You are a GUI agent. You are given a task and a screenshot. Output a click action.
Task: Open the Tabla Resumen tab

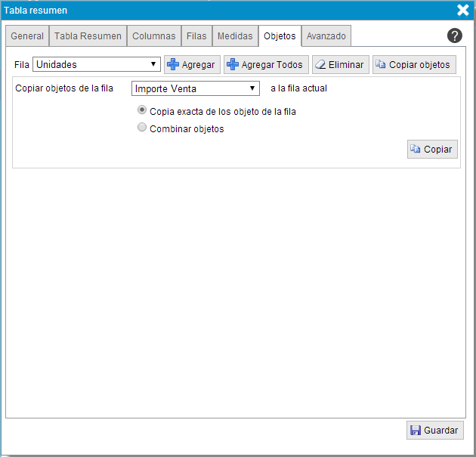88,36
